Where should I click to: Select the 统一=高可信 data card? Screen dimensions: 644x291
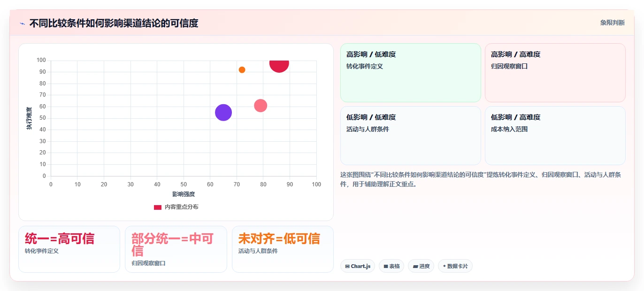pos(69,249)
